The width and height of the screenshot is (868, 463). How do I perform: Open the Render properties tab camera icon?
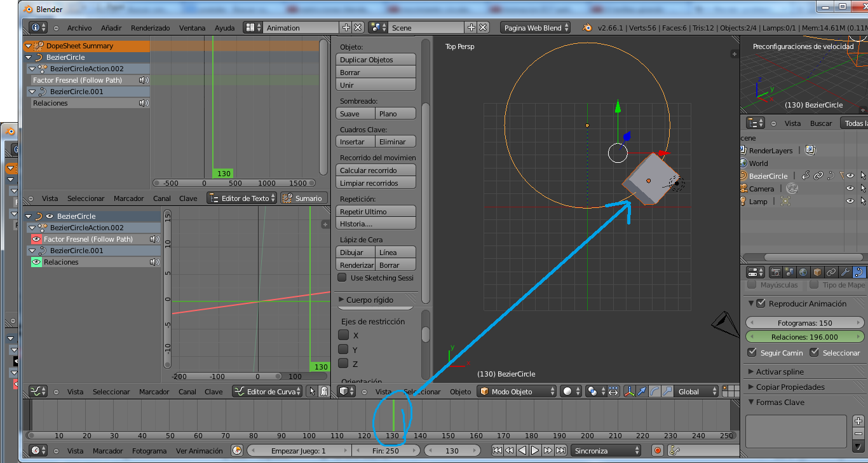(775, 272)
